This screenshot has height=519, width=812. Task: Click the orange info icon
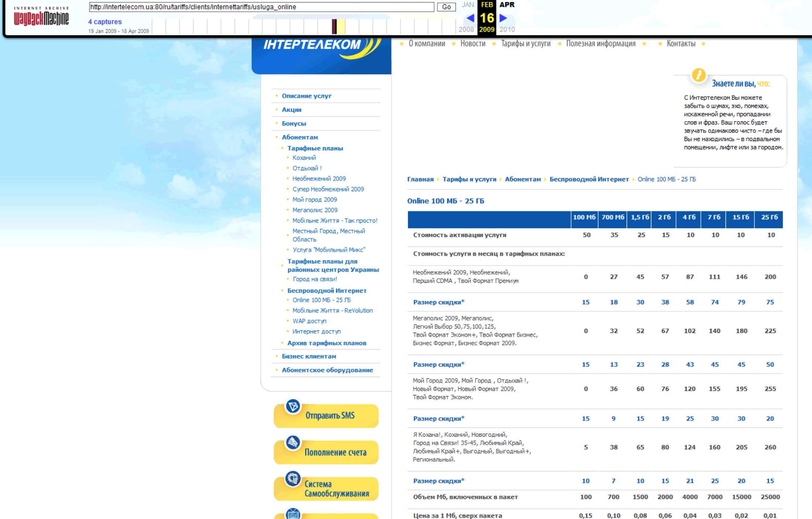(x=698, y=75)
